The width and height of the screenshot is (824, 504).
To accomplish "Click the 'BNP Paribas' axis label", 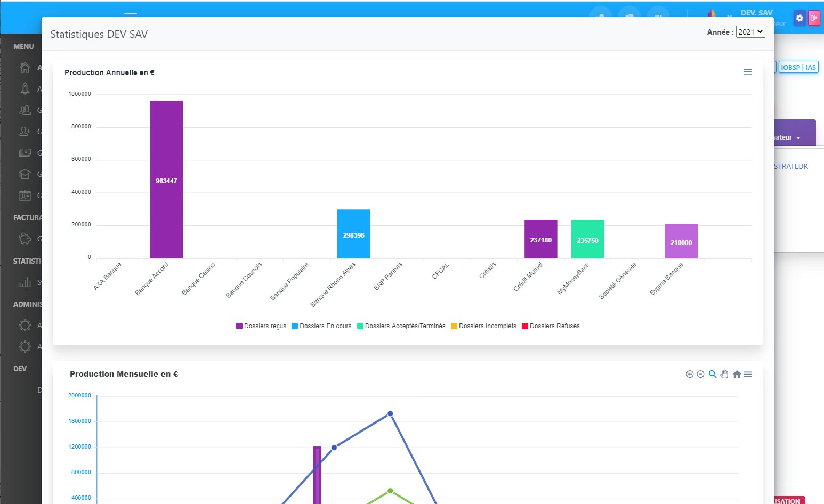I will click(388, 276).
